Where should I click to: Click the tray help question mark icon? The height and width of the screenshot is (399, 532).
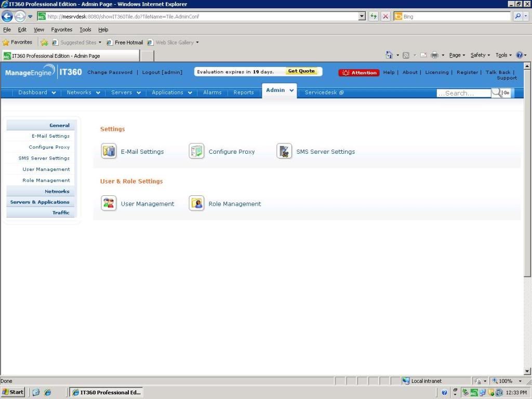pos(444,393)
